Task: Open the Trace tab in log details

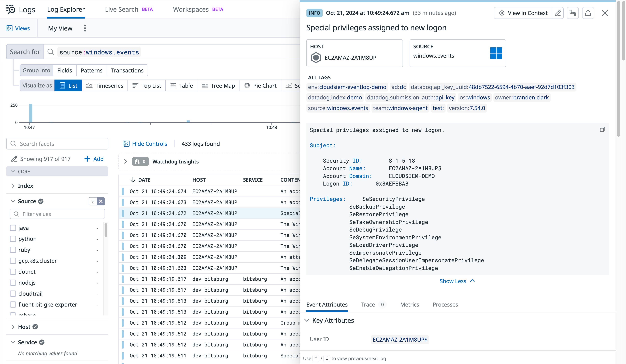Action: pos(368,304)
